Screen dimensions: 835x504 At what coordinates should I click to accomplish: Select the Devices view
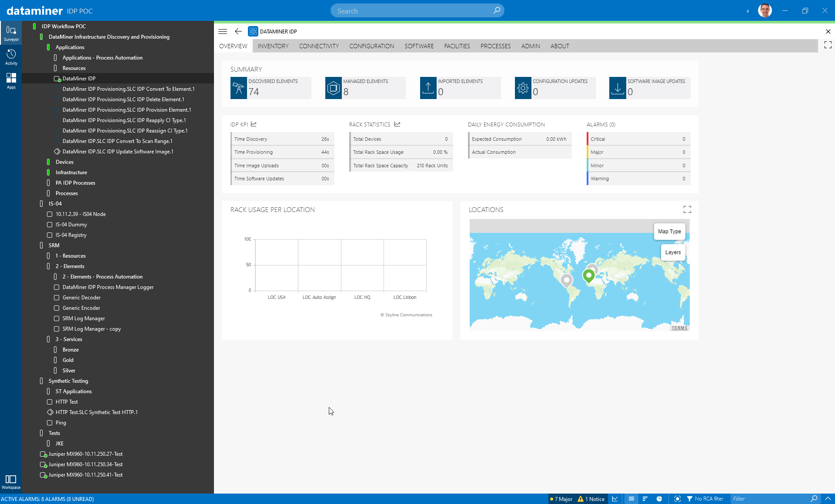(x=64, y=162)
